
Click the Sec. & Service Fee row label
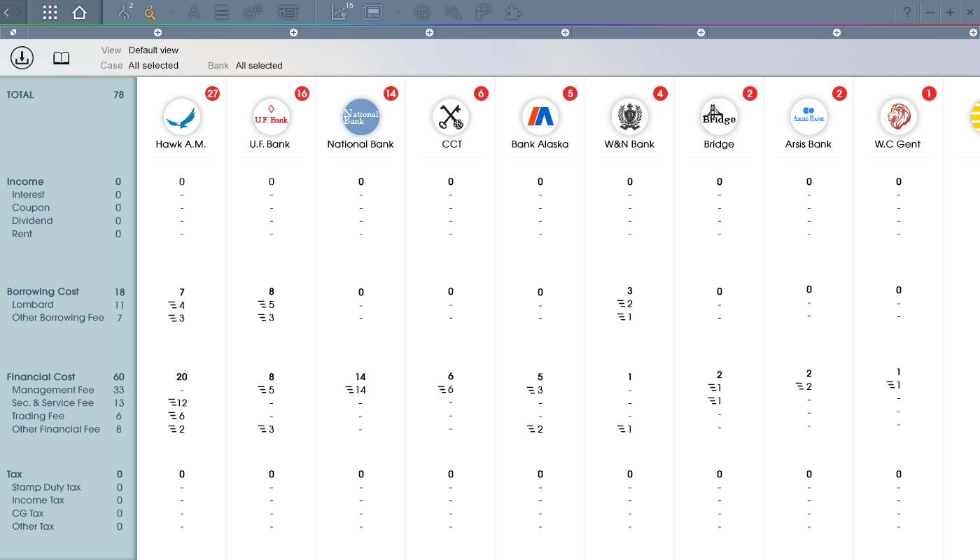tap(53, 403)
